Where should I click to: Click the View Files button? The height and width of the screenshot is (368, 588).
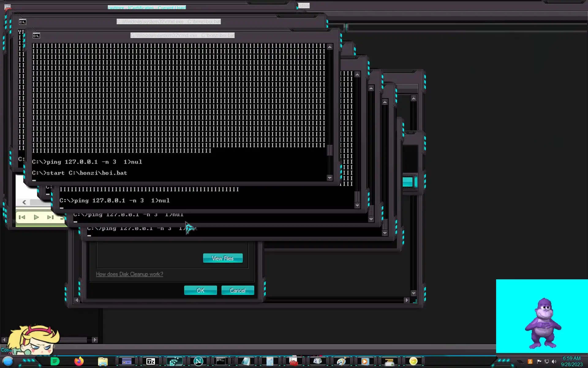tap(223, 258)
